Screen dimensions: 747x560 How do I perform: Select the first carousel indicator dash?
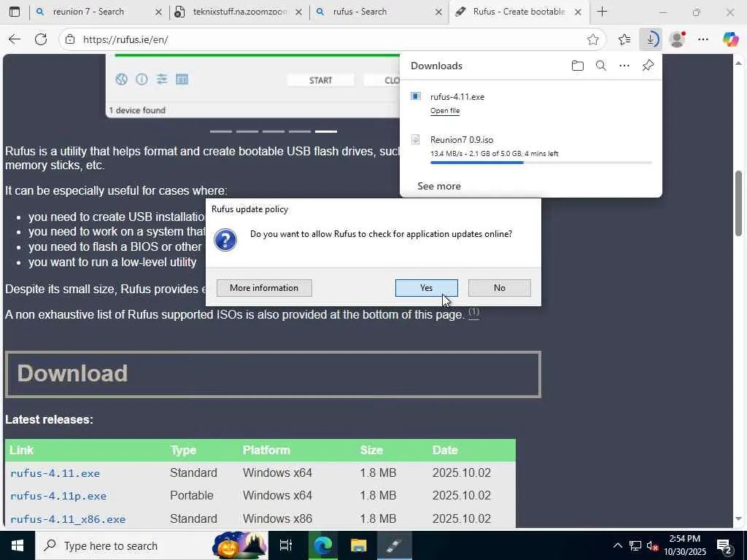tap(221, 131)
